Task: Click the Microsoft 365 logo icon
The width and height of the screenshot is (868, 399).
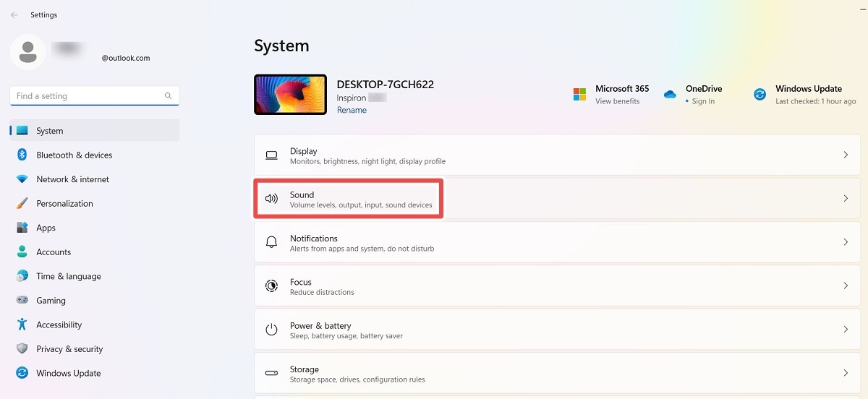Action: pyautogui.click(x=579, y=95)
